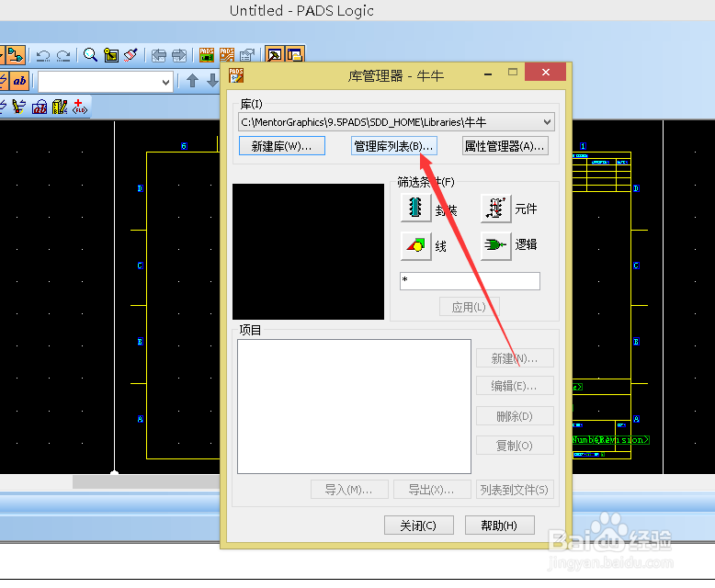Toggle the 元件 (part) filter button
This screenshot has height=588, width=715.
click(495, 208)
